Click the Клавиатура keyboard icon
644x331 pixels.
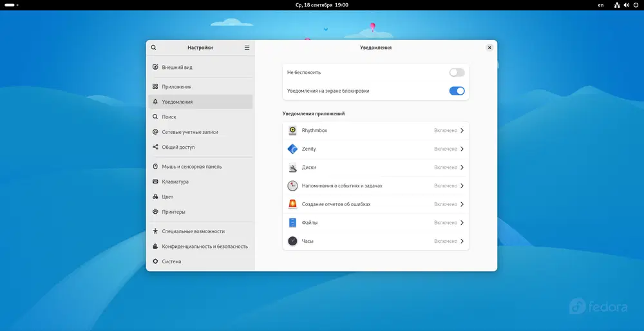coord(155,182)
